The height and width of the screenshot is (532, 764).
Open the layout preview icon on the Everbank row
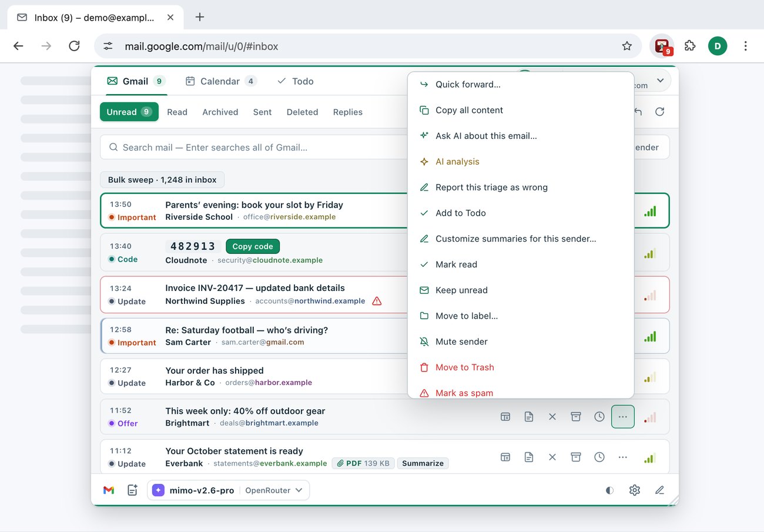(x=505, y=457)
